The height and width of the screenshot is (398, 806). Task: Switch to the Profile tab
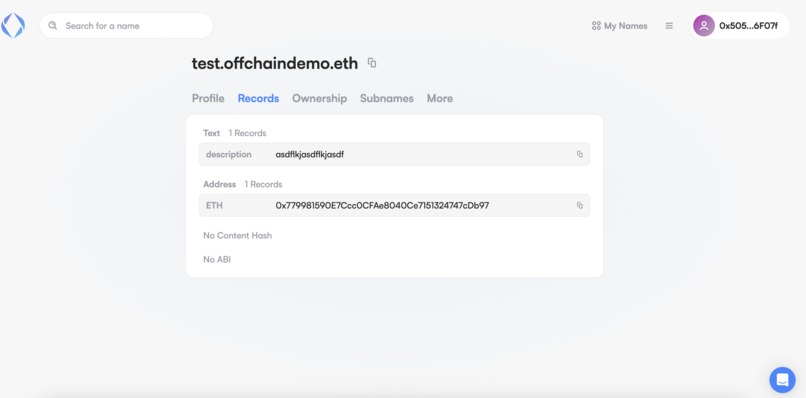point(208,98)
